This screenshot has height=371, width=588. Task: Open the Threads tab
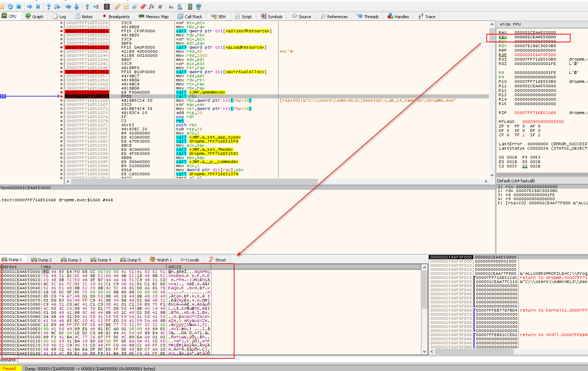pos(368,16)
